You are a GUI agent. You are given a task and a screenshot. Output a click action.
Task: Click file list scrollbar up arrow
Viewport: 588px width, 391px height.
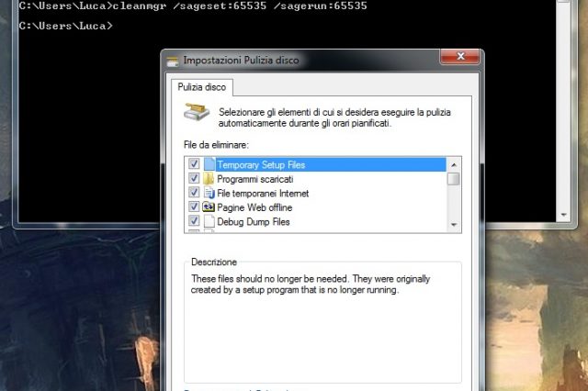coord(454,165)
